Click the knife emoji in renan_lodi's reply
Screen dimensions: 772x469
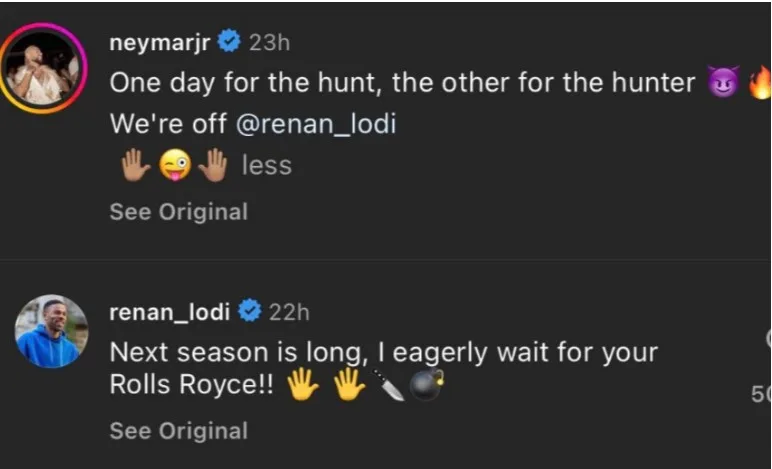pos(391,386)
